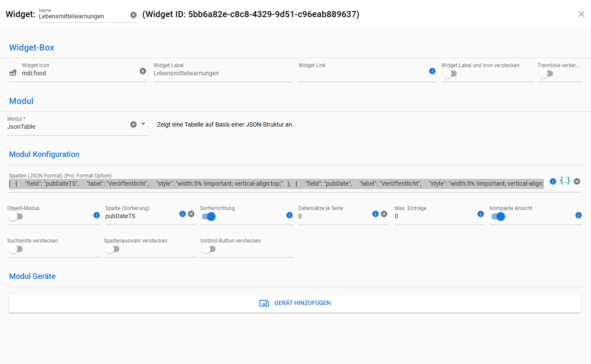
Task: Show info for Widget Link
Action: tap(432, 71)
